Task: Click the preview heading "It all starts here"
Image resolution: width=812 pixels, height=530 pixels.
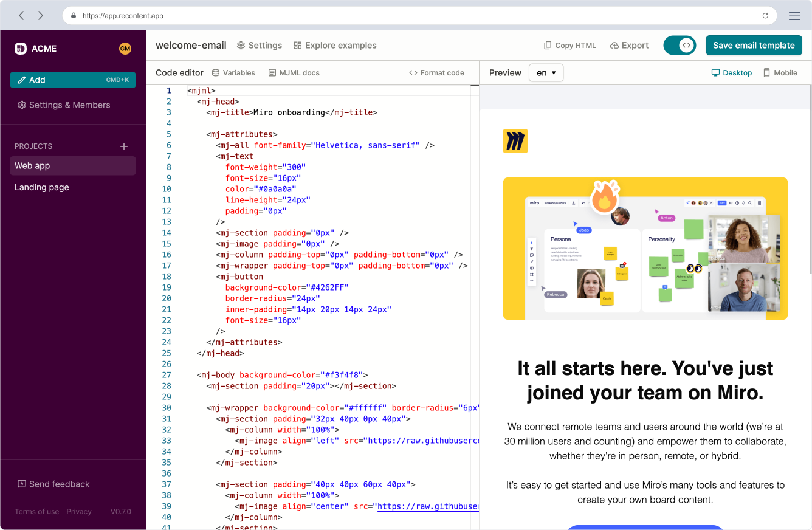Action: pos(645,380)
